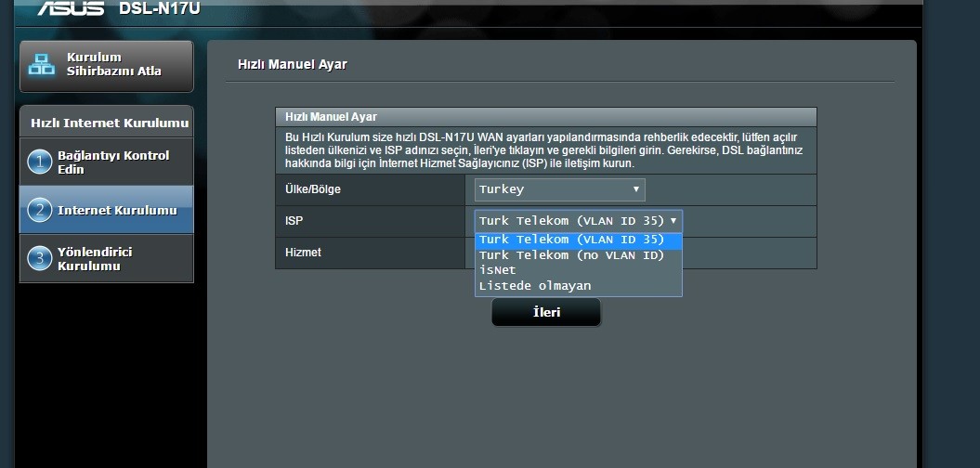The height and width of the screenshot is (468, 980).
Task: Select Internet Kurulumu step
Action: click(106, 210)
